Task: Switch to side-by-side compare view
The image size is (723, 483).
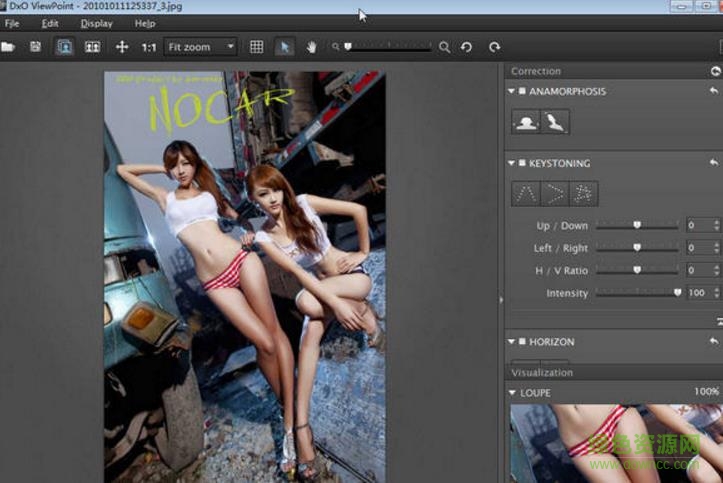Action: (x=92, y=47)
